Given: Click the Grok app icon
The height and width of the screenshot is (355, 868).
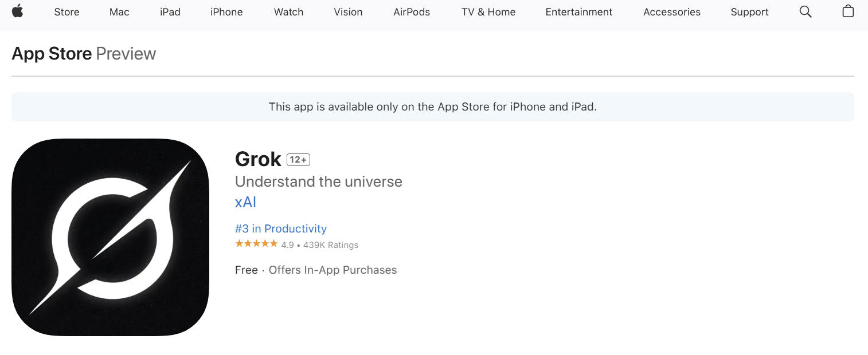Looking at the screenshot, I should click(110, 237).
